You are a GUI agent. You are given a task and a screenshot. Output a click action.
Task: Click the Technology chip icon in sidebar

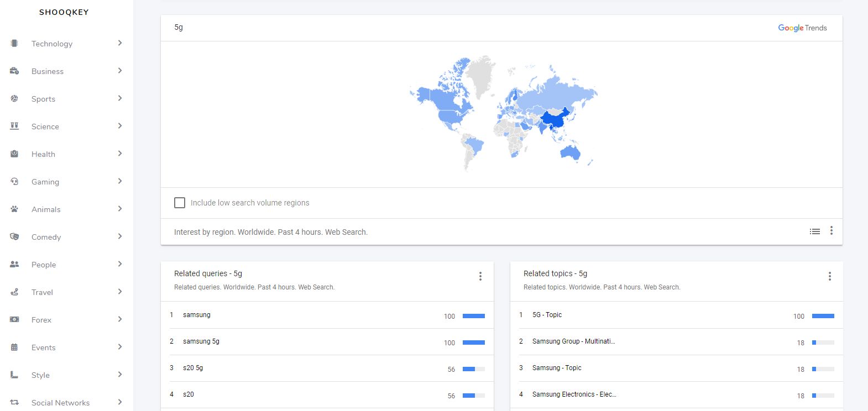14,43
